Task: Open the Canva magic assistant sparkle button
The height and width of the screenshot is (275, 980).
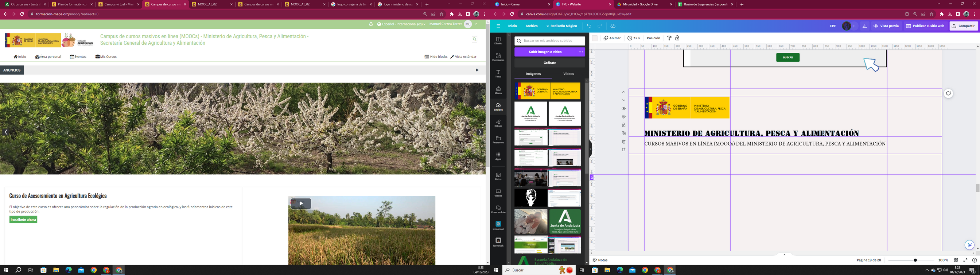Action: [x=969, y=245]
